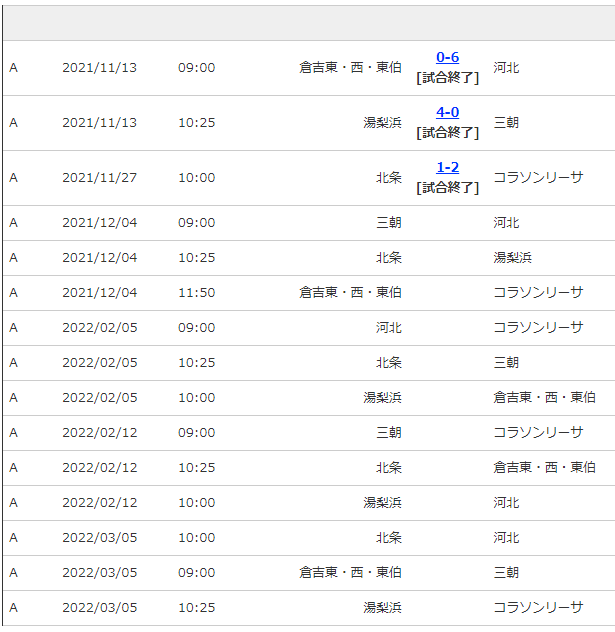Click 湯梨浜 in the 2021/12/04 10:25 row

pyautogui.click(x=513, y=258)
